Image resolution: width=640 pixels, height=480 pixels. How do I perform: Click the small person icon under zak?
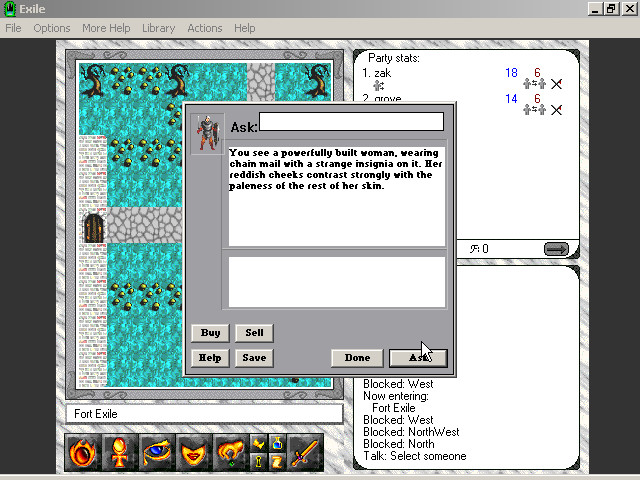[379, 86]
